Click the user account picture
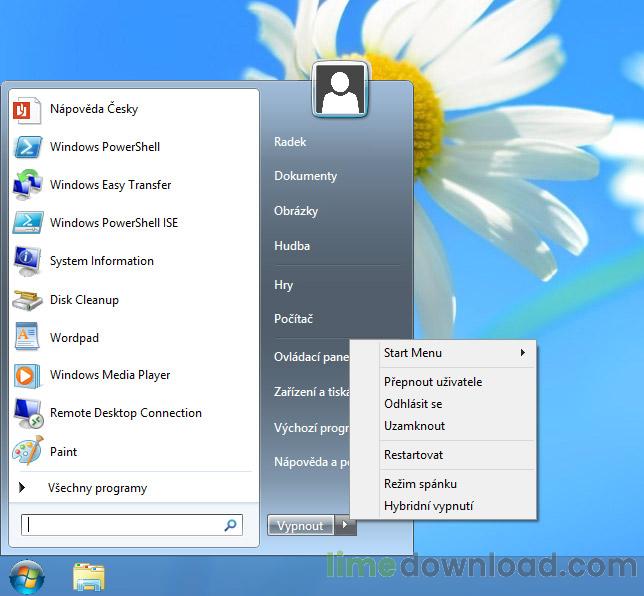Screen dimensions: 644x596 click(341, 90)
